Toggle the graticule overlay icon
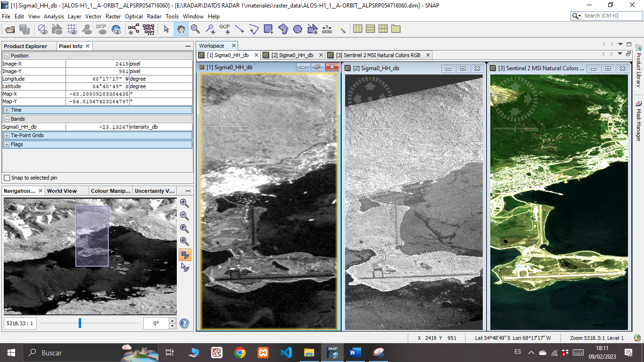Screen dimensions: 644x362 coord(72,29)
